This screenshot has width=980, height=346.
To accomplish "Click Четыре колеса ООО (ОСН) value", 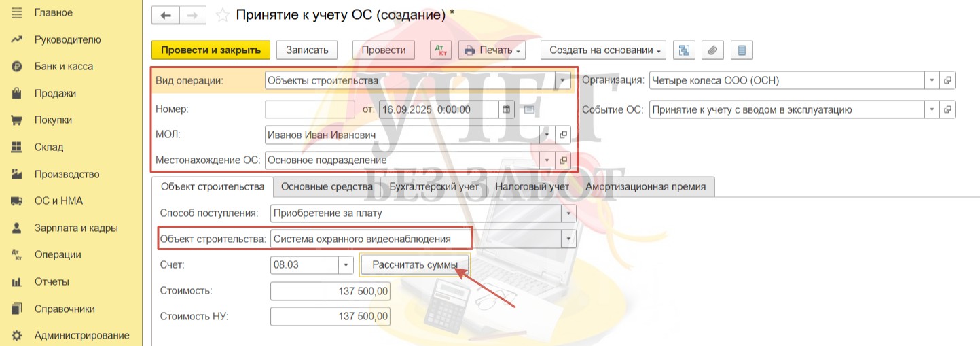I will 715,80.
